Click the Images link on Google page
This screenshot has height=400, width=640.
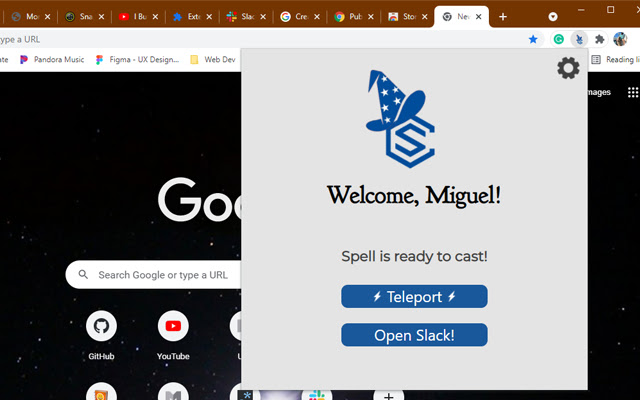click(599, 92)
